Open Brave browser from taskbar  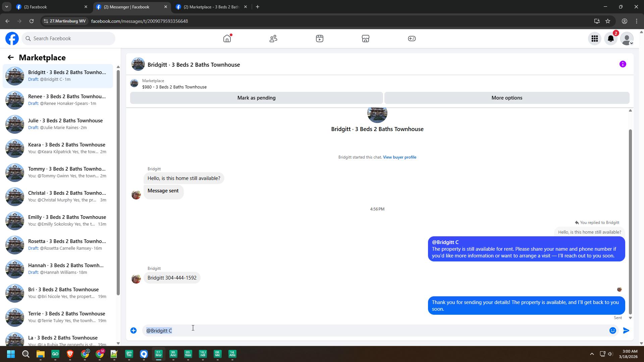coord(70,354)
